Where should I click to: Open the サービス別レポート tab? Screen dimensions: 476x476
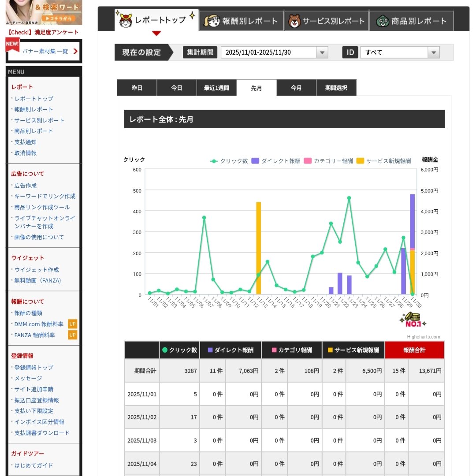(326, 21)
